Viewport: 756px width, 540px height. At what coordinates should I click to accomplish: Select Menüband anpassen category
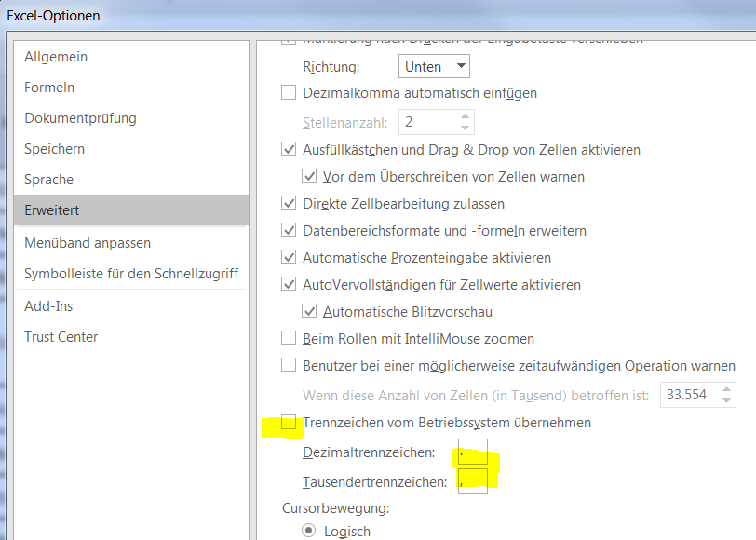(x=88, y=243)
